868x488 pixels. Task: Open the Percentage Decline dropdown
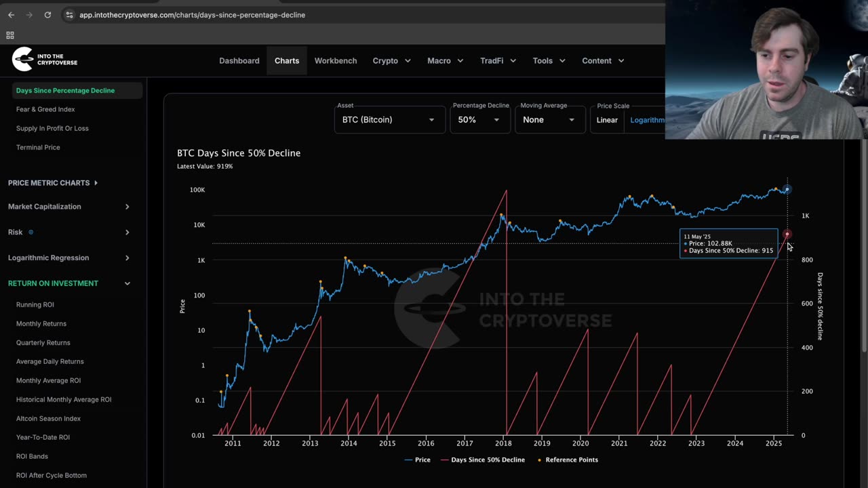pyautogui.click(x=480, y=120)
